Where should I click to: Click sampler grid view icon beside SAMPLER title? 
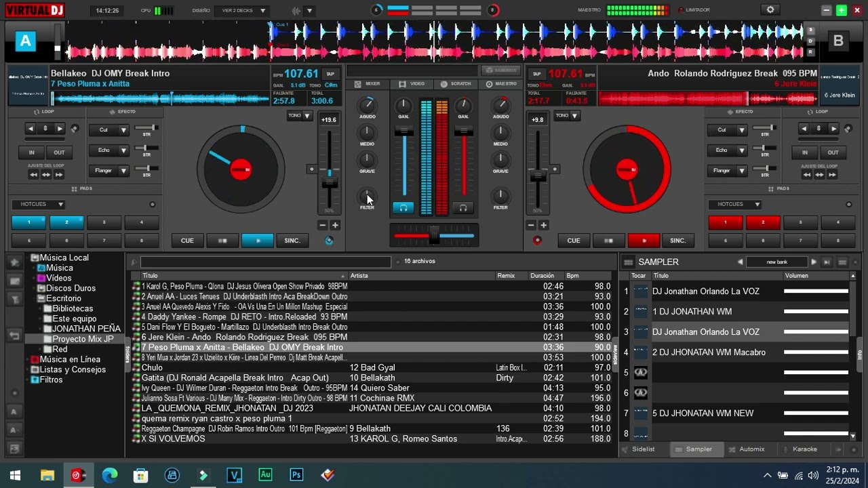point(628,262)
